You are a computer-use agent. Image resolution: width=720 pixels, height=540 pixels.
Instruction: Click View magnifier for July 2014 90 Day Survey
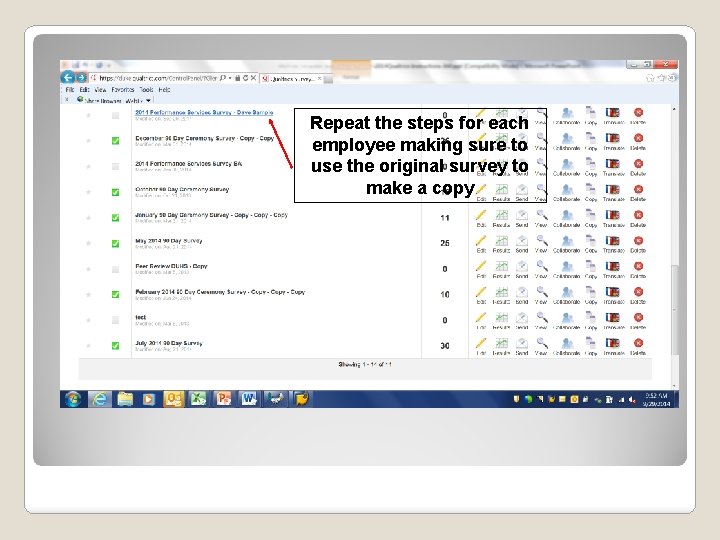coord(542,343)
